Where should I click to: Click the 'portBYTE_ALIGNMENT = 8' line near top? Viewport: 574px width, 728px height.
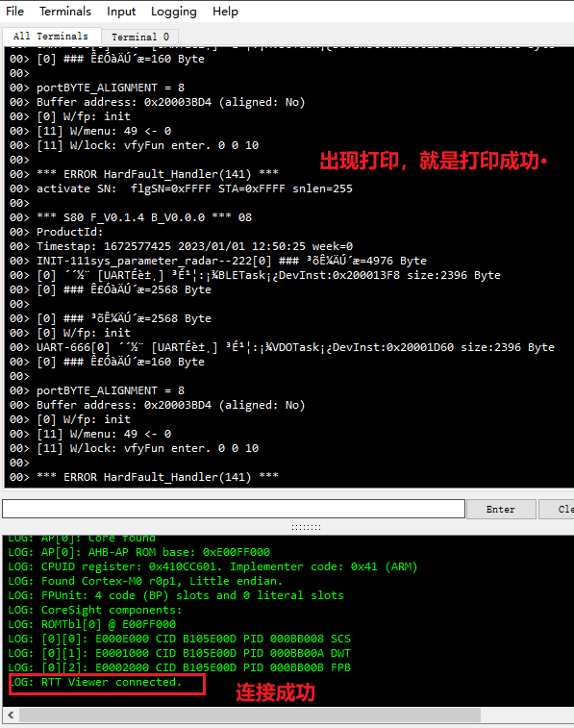click(97, 88)
